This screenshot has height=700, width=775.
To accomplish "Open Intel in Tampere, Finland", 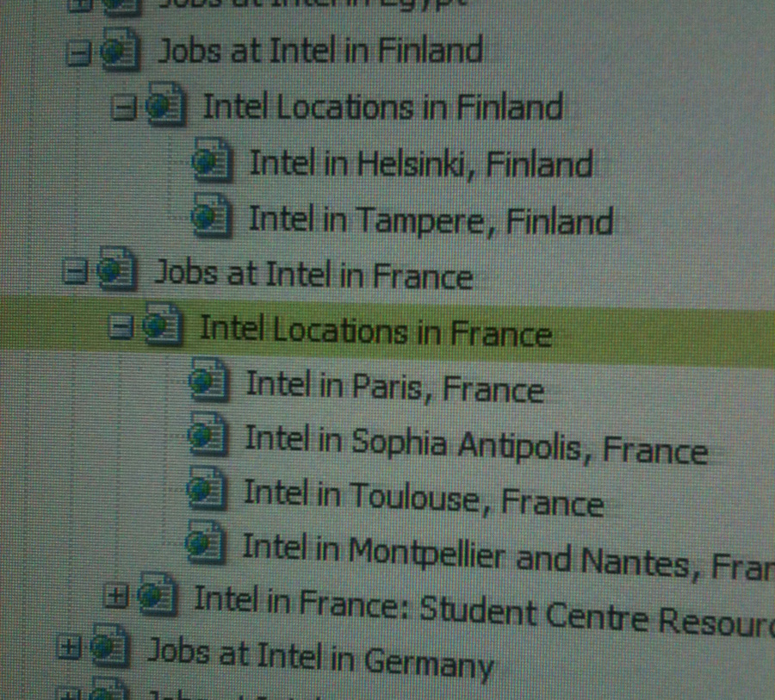I will click(431, 220).
